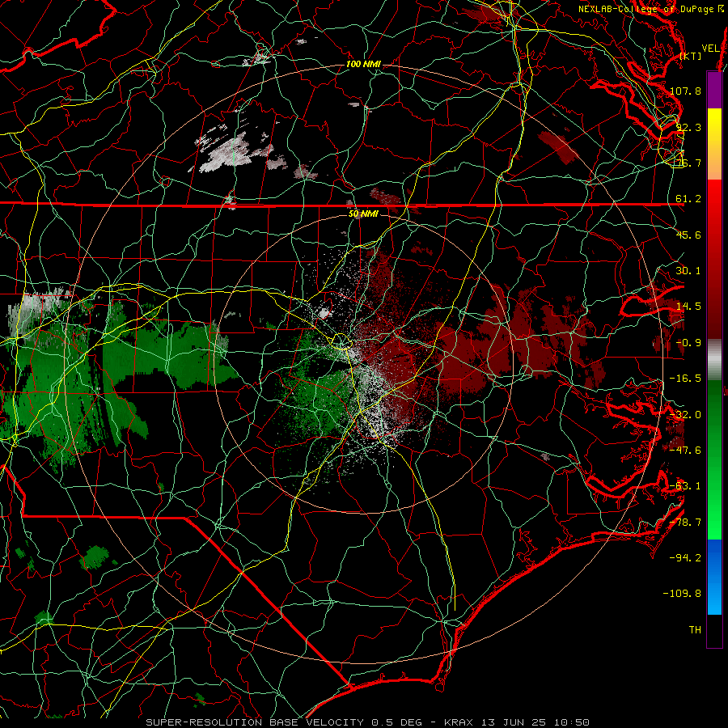Select the -47.6 legend value
This screenshot has width=728, height=728.
click(x=685, y=450)
